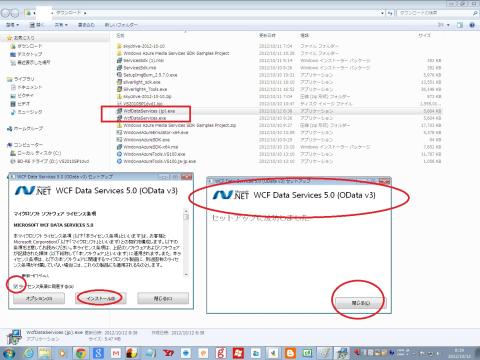Click the Explorer forward navigation arrow
Image resolution: width=480 pixels, height=360 pixels.
point(15,13)
